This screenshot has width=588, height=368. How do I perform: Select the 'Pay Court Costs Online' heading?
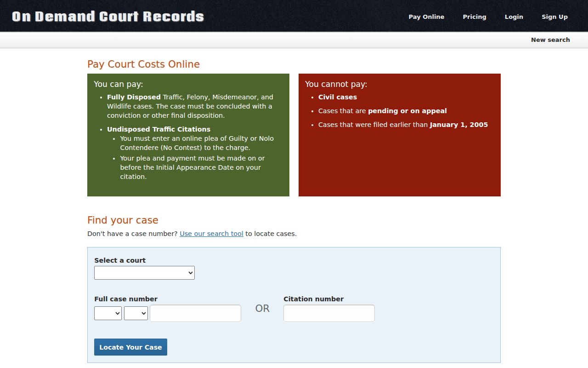pyautogui.click(x=143, y=64)
